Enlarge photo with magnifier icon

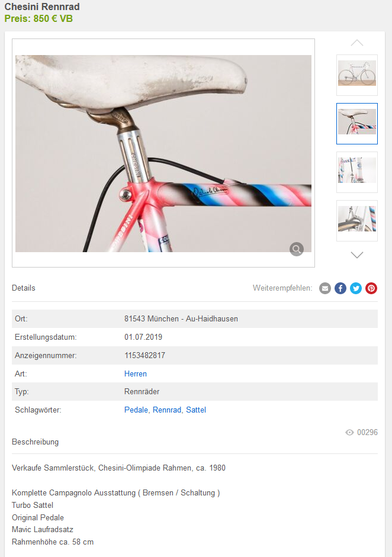pos(297,249)
